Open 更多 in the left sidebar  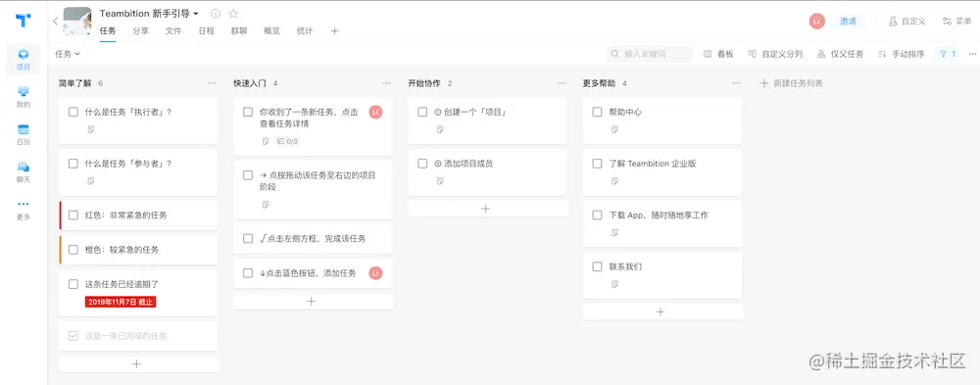click(x=24, y=210)
